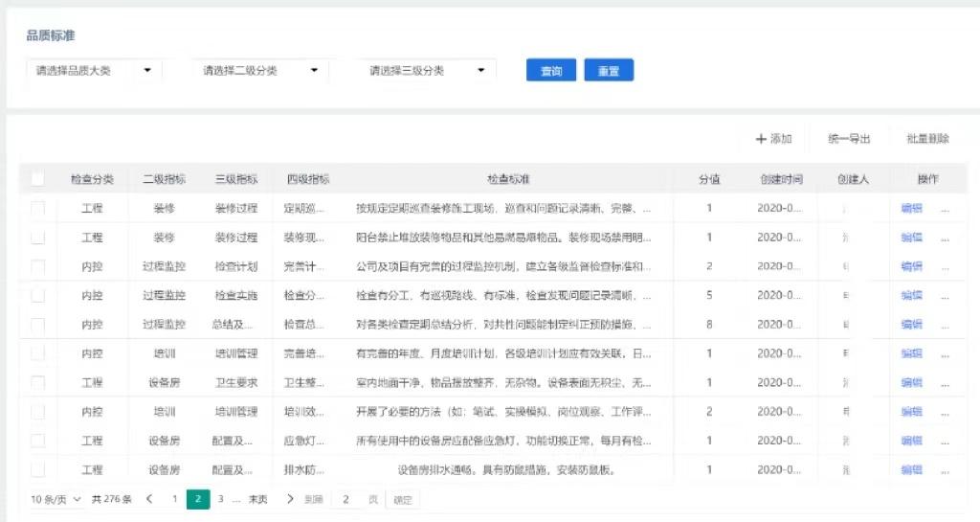Screen dimensions: 980x522
Task: Click the 创建时间 column header
Action: point(781,179)
